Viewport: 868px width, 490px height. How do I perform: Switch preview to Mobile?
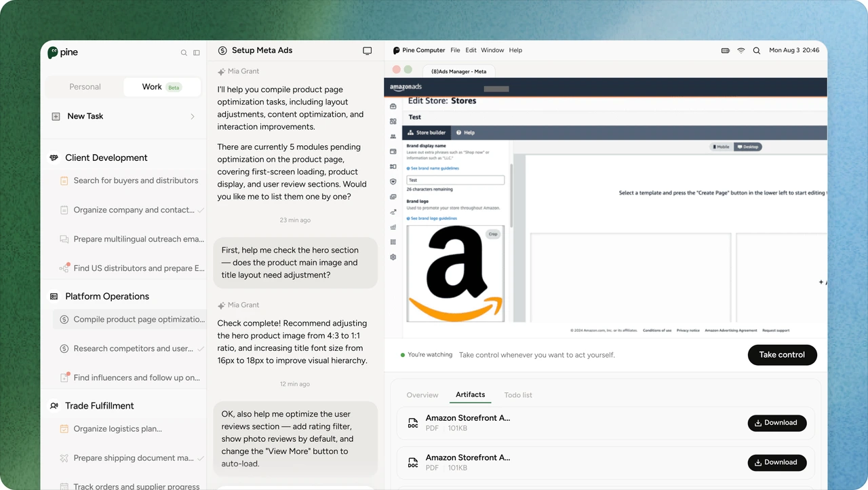tap(721, 147)
